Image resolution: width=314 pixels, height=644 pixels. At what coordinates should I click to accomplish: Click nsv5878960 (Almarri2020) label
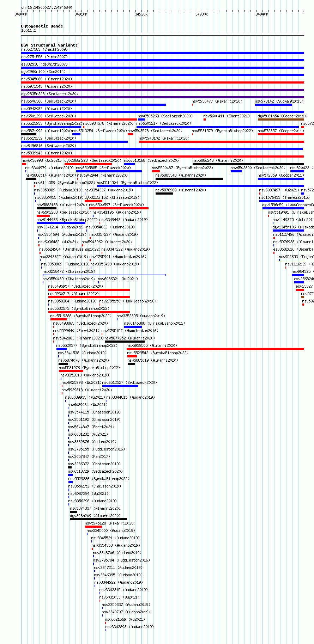(181, 190)
